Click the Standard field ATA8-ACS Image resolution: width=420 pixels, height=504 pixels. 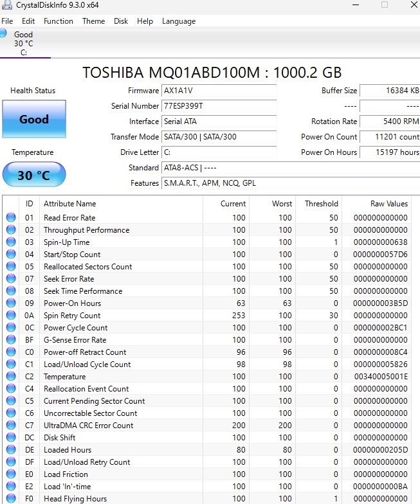pos(291,168)
